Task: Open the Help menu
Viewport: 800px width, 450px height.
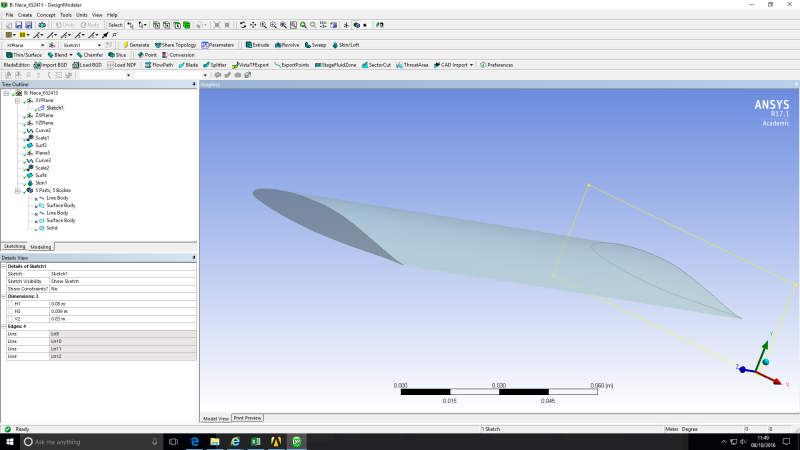Action: pos(112,15)
